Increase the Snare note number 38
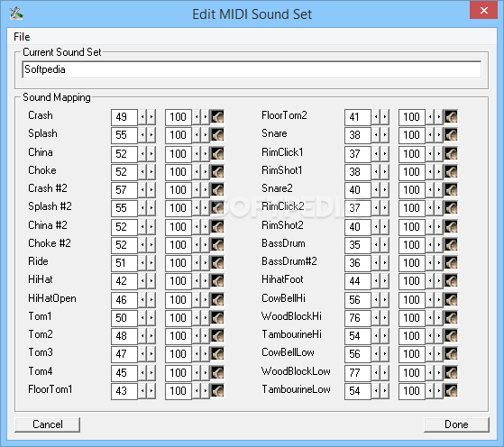The width and height of the screenshot is (504, 447). [x=384, y=135]
